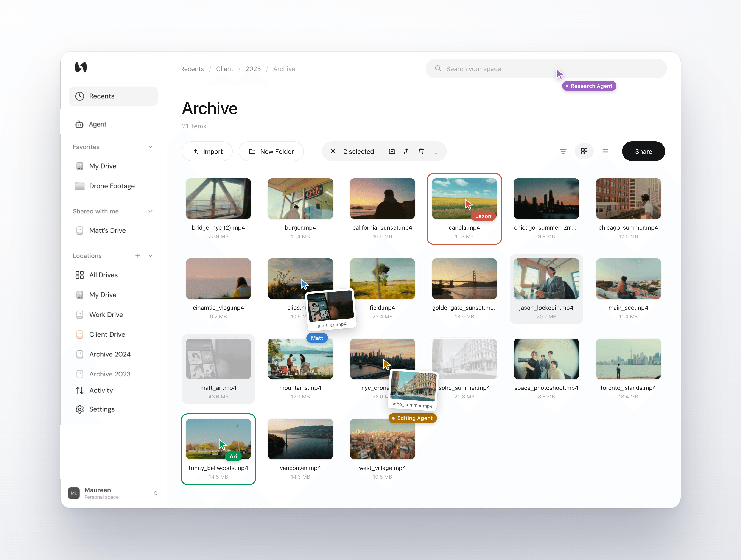
Task: Select burger.mp4 thumbnail
Action: point(300,199)
